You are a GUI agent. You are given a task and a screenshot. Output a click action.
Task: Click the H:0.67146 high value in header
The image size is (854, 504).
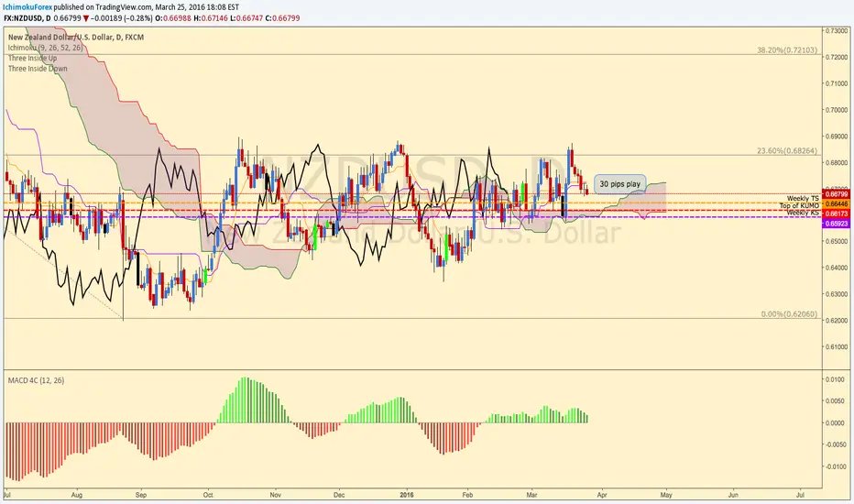click(210, 18)
